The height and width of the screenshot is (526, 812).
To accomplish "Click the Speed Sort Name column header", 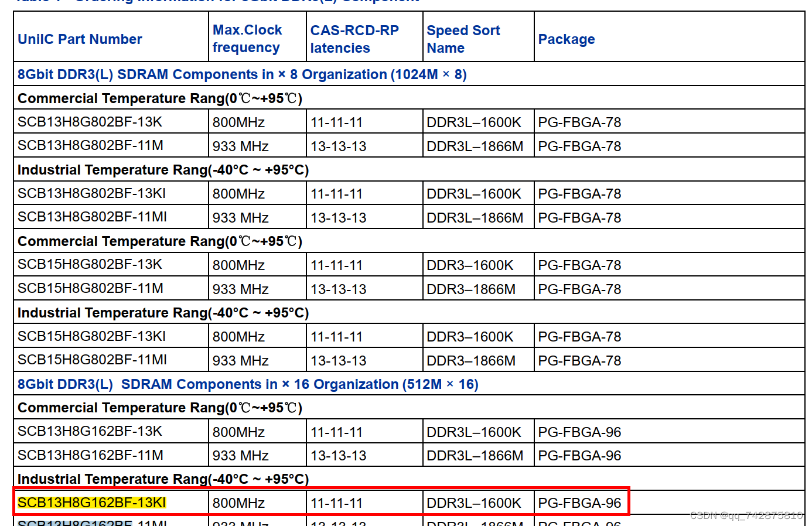I will (x=463, y=39).
